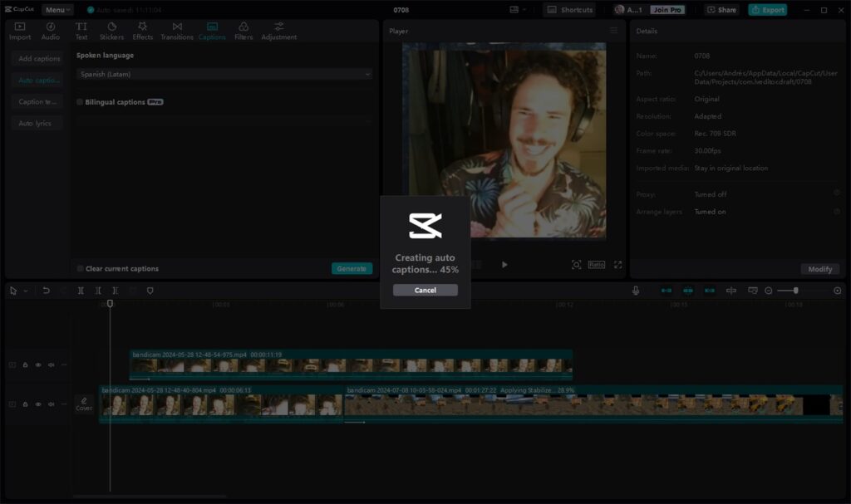851x504 pixels.
Task: Zoom out the timeline
Action: (769, 291)
